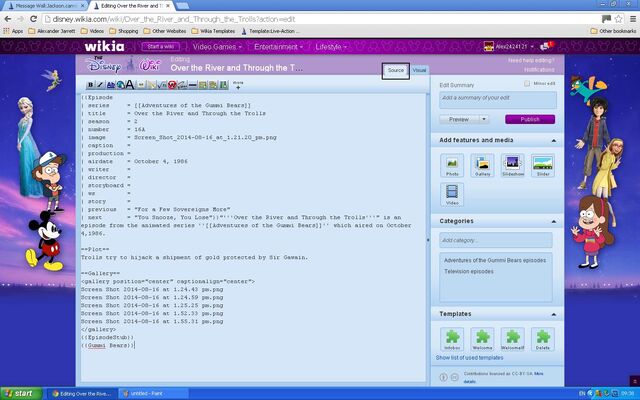The height and width of the screenshot is (400, 640).
Task: Click the Preview button
Action: pos(459,119)
